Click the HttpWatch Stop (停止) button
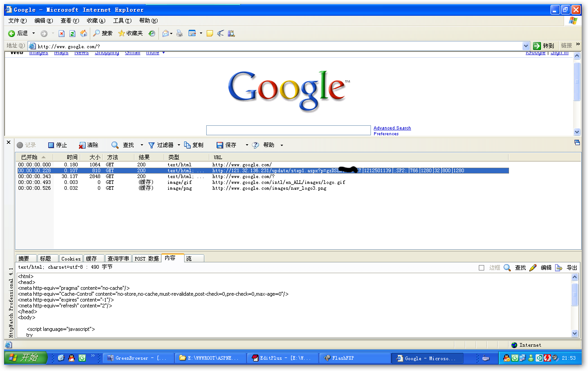The image size is (588, 371). coord(57,145)
